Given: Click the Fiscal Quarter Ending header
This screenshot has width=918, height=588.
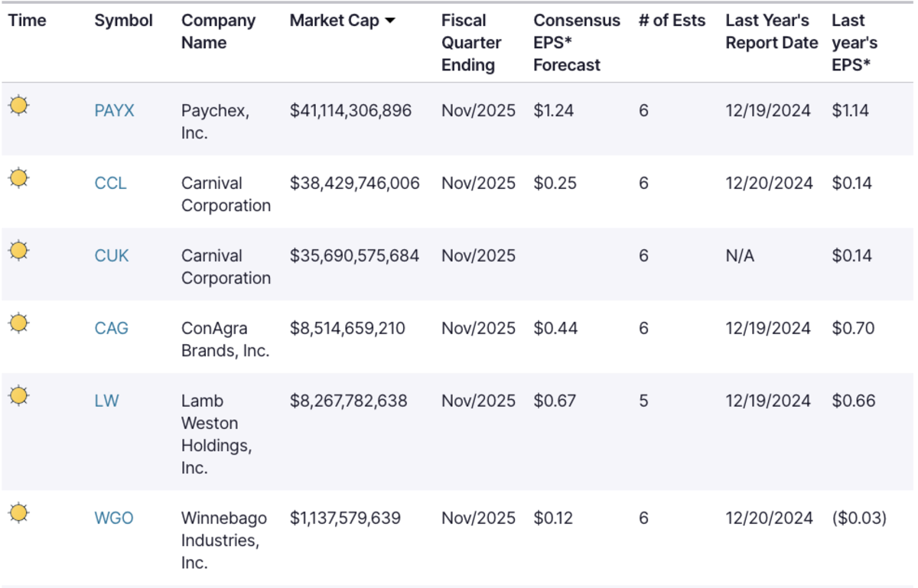Looking at the screenshot, I should point(471,43).
